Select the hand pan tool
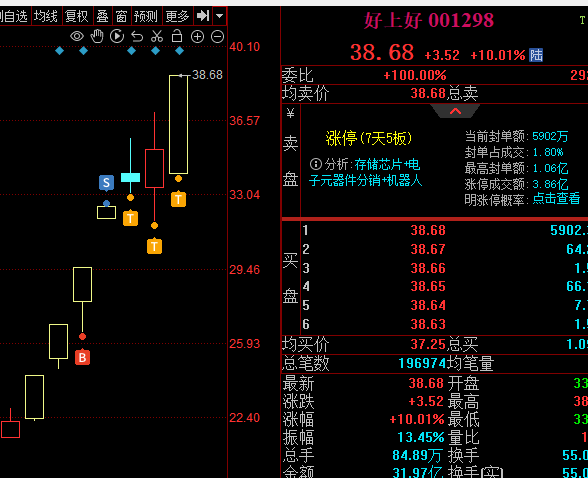 97,36
